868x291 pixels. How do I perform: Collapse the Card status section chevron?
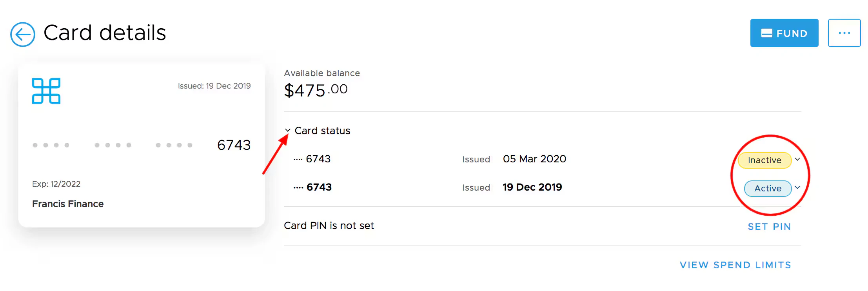[288, 130]
